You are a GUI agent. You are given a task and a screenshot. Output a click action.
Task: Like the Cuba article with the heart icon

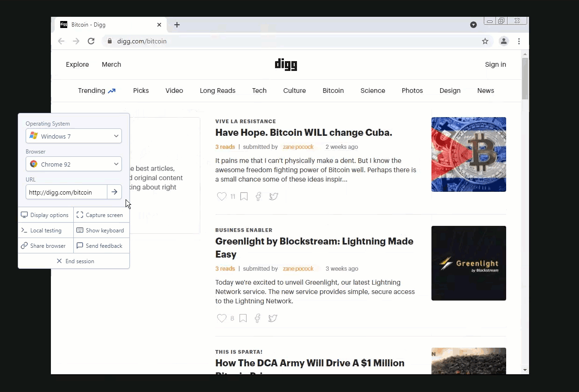222,196
